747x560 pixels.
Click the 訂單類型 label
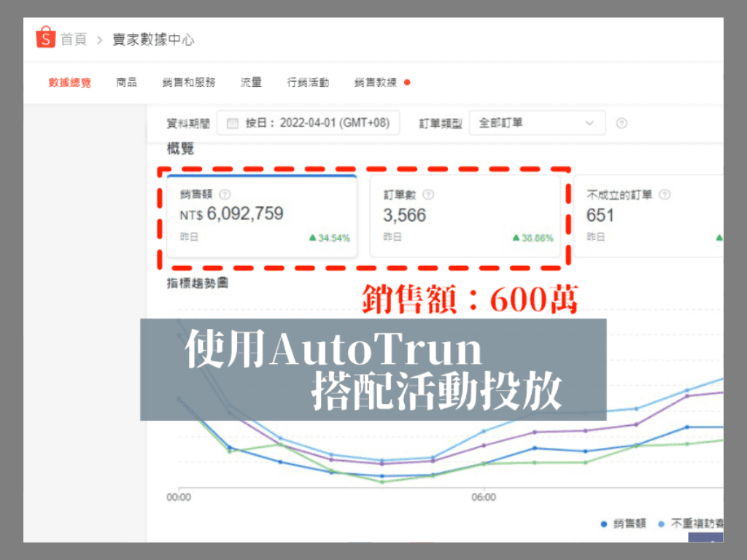440,124
